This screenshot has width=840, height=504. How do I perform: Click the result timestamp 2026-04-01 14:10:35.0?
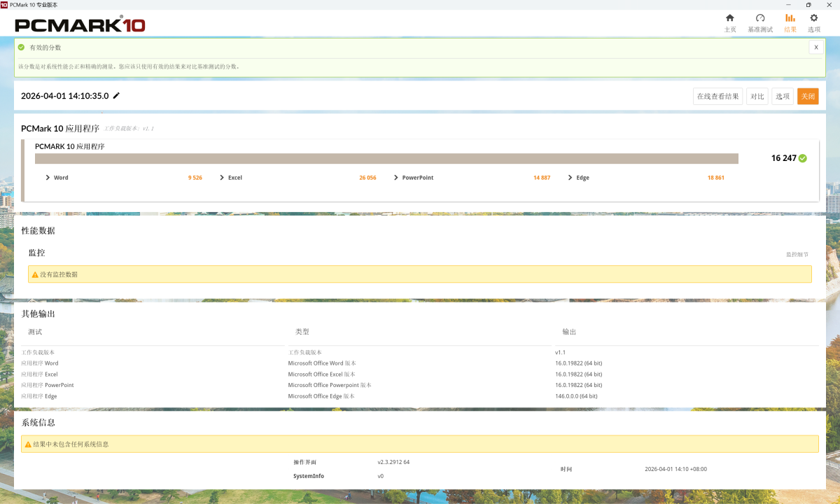(65, 96)
